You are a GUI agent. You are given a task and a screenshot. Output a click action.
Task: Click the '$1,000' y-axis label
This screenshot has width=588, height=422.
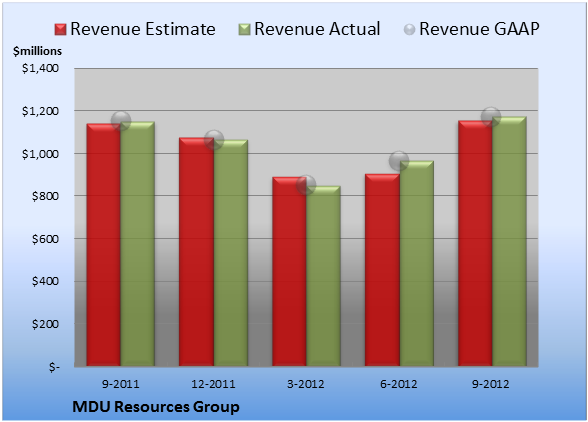40,154
